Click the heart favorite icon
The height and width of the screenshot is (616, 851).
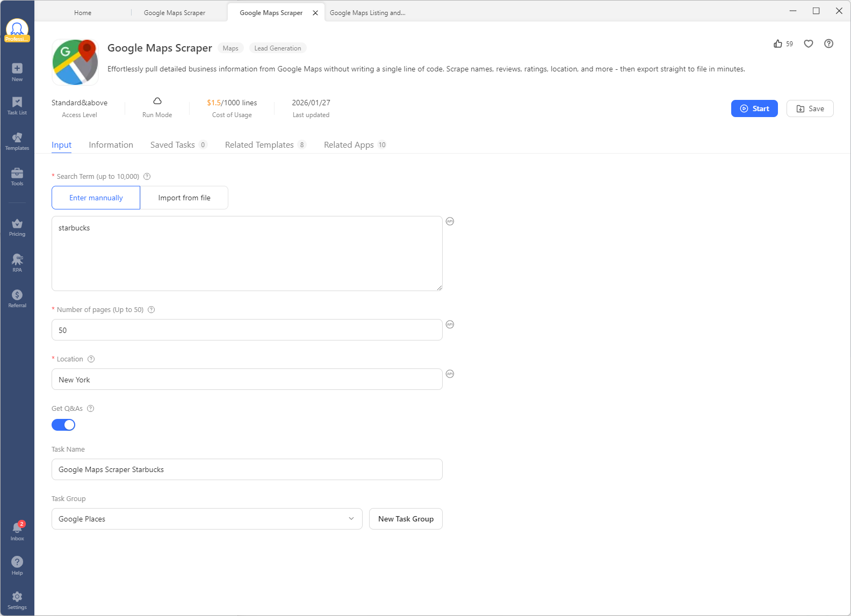point(809,44)
